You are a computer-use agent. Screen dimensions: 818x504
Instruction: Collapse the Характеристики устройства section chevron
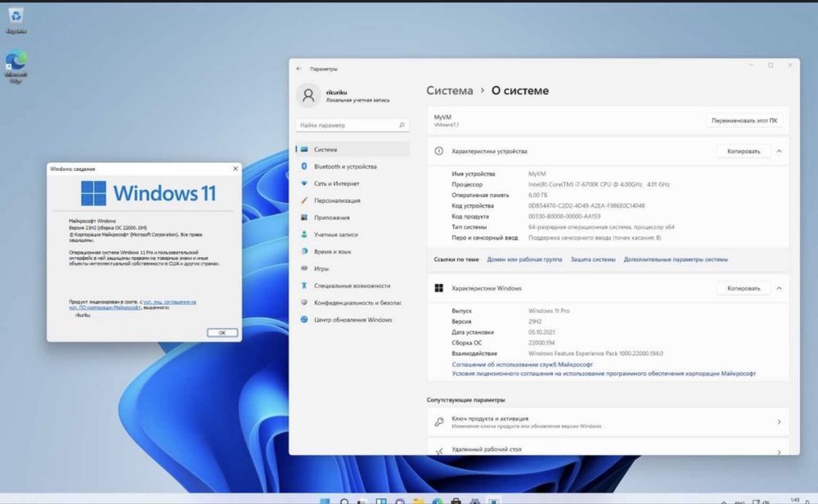click(779, 151)
